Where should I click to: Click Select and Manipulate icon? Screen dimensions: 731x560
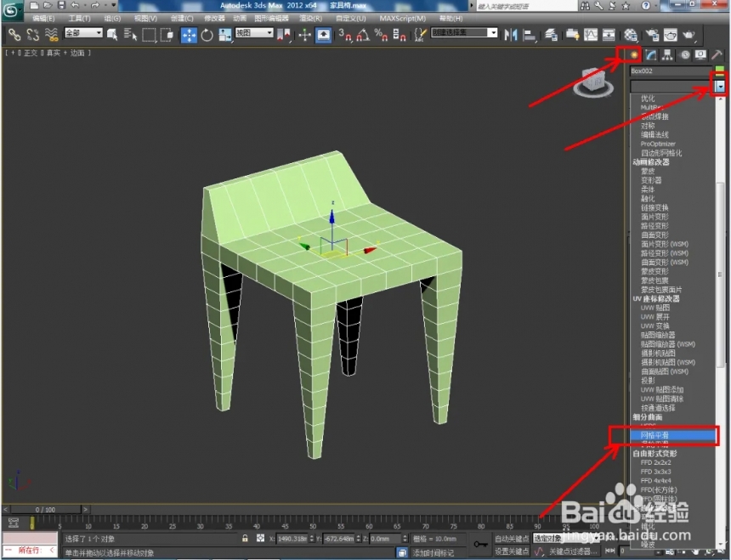tap(305, 35)
